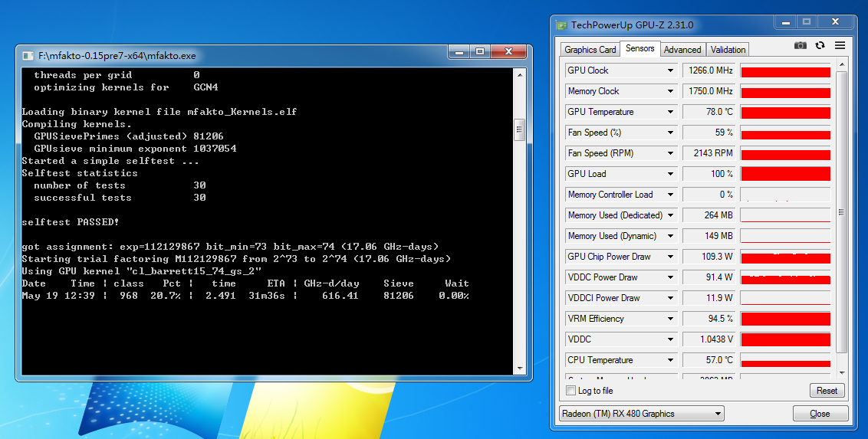Click the 94.5 % VRM Efficiency value
868x439 pixels.
click(x=709, y=319)
